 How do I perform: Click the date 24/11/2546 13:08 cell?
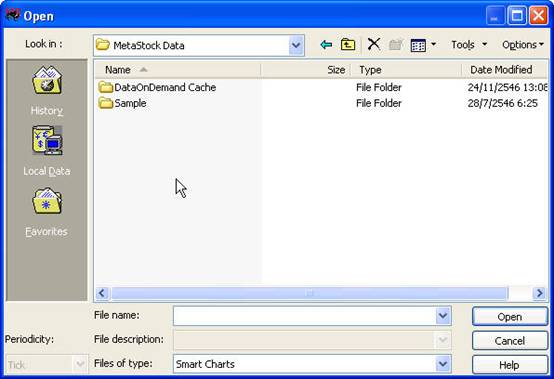point(507,87)
